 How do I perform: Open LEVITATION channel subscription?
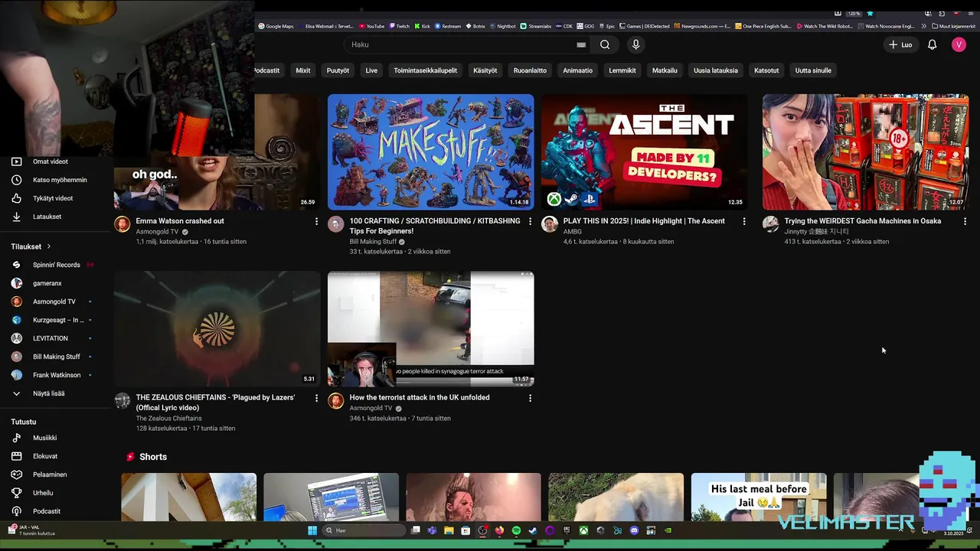[51, 338]
